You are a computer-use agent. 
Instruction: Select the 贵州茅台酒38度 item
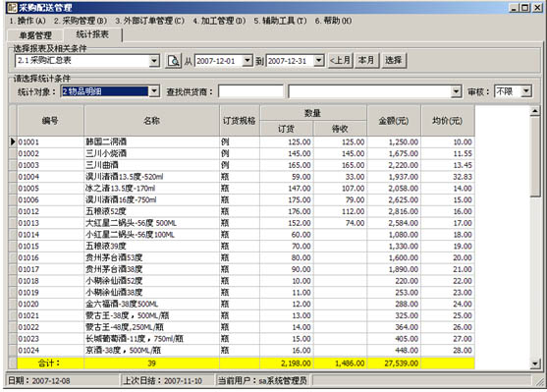click(114, 269)
